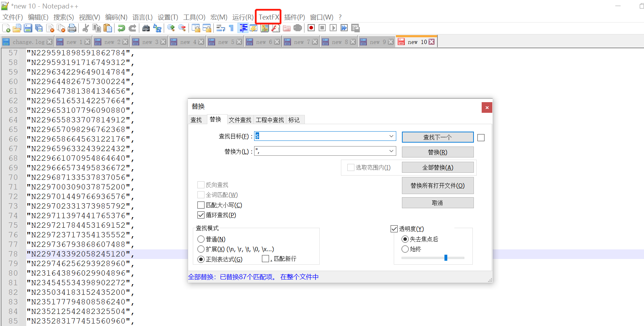Toggle the indent guide toolbar icon
Image resolution: width=644 pixels, height=326 pixels.
pyautogui.click(x=243, y=28)
